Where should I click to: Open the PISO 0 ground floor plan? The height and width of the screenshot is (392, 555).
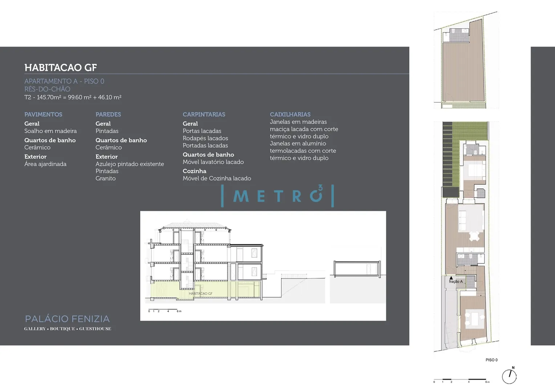tap(466, 236)
